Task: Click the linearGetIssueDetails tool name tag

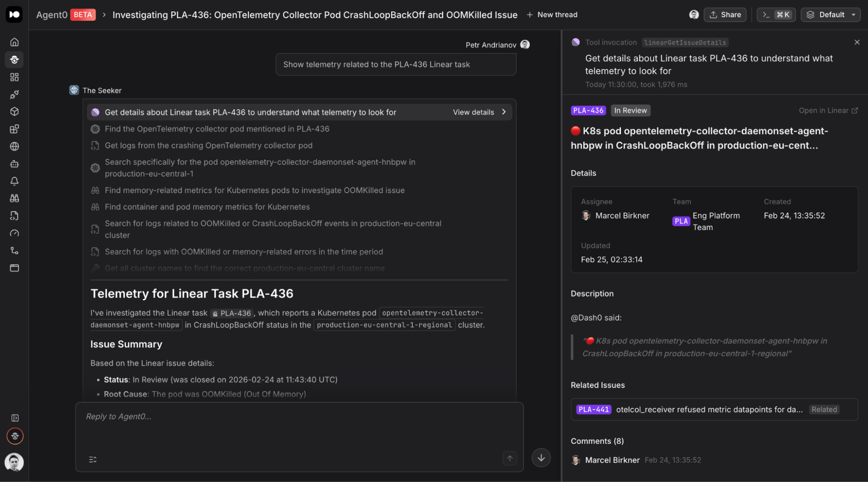Action: coord(685,43)
